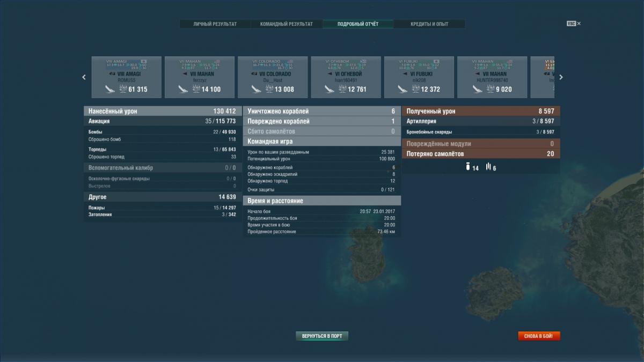Image resolution: width=644 pixels, height=362 pixels.
Task: Click the Сбито самолётов row
Action: 322,131
